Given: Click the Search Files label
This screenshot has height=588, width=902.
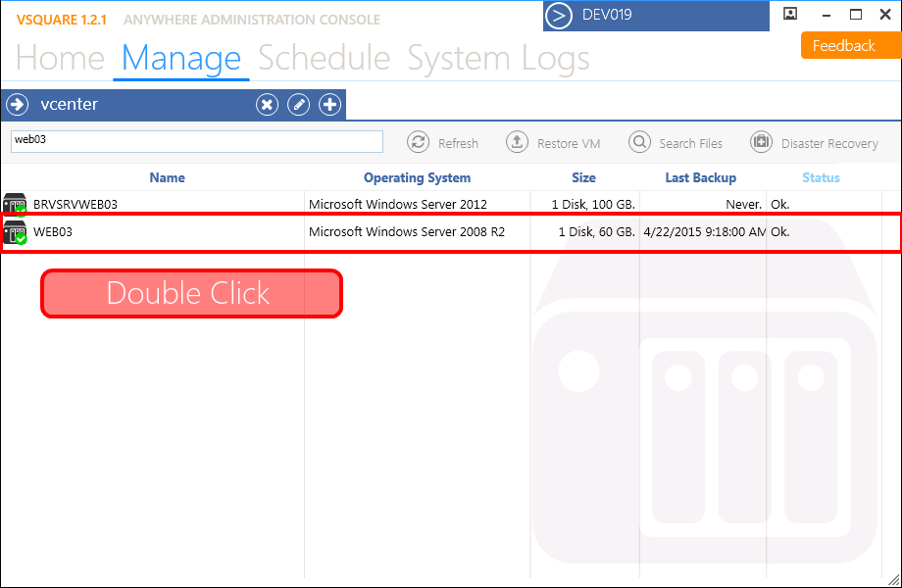Looking at the screenshot, I should tap(690, 144).
